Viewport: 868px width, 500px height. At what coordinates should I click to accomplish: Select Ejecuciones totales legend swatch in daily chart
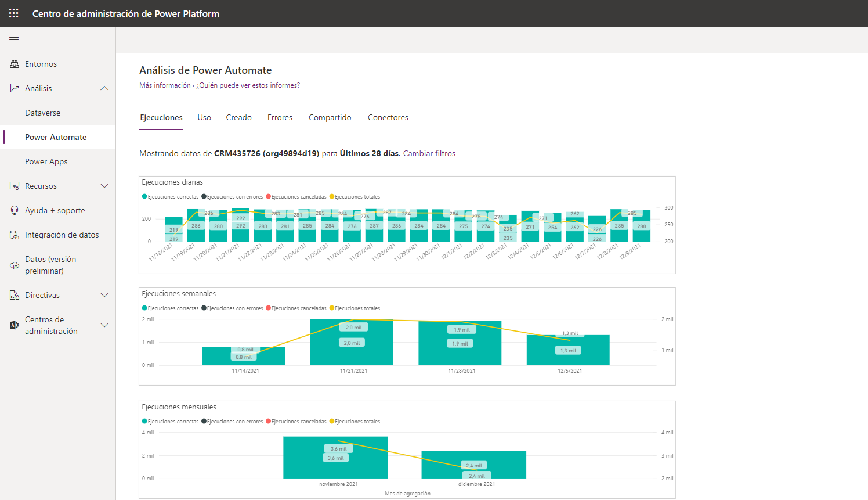coord(332,196)
